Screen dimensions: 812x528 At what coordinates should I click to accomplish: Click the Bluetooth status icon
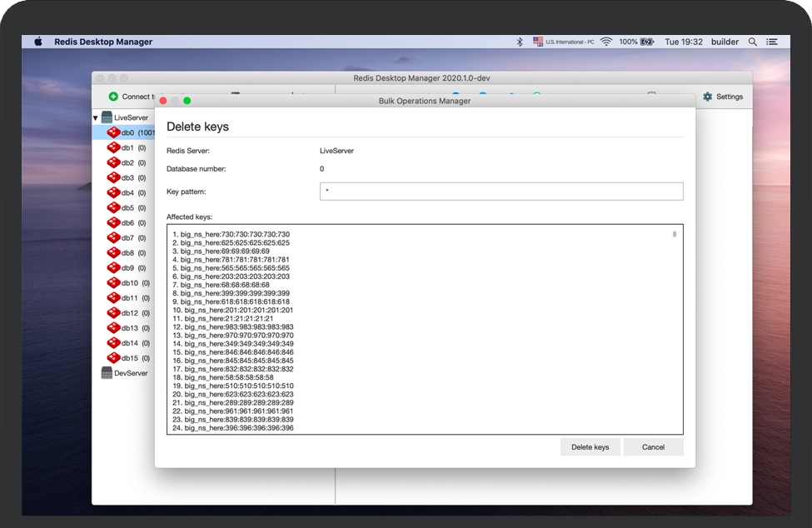tap(520, 42)
